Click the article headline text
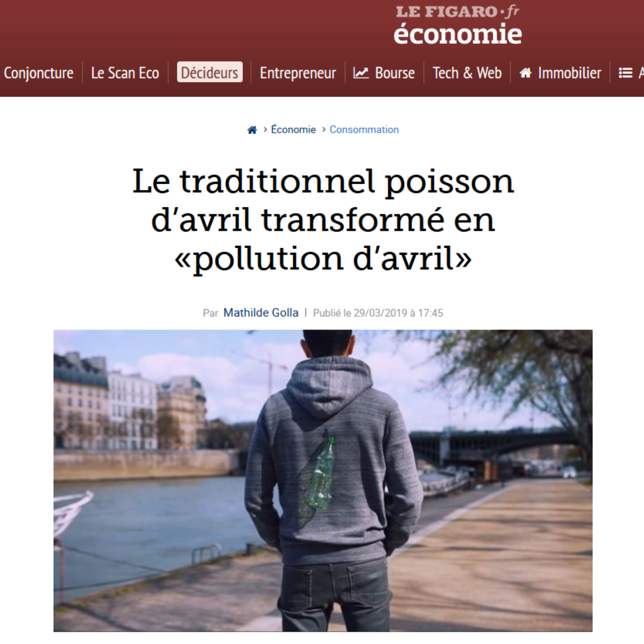The width and height of the screenshot is (644, 644). pos(323,220)
